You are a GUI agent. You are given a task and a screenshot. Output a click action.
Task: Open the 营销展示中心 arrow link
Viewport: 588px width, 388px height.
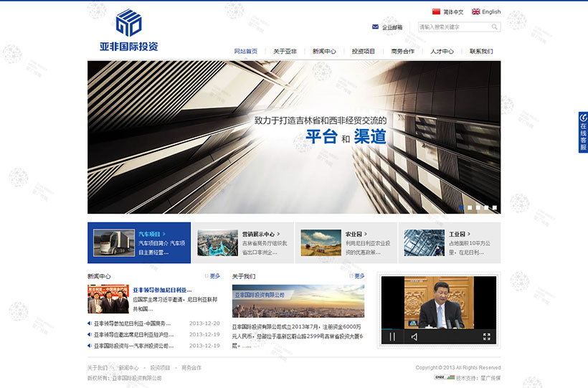click(x=262, y=234)
